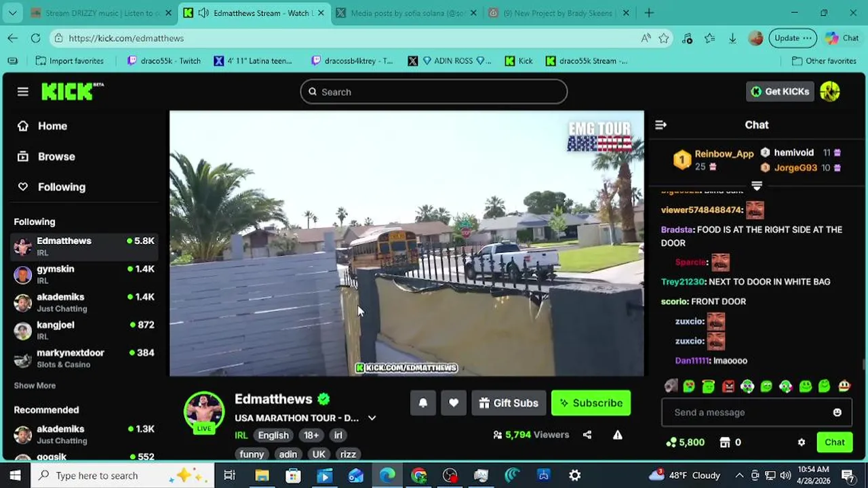The image size is (868, 488).
Task: Open the chat shop storefront icon
Action: coord(725,442)
